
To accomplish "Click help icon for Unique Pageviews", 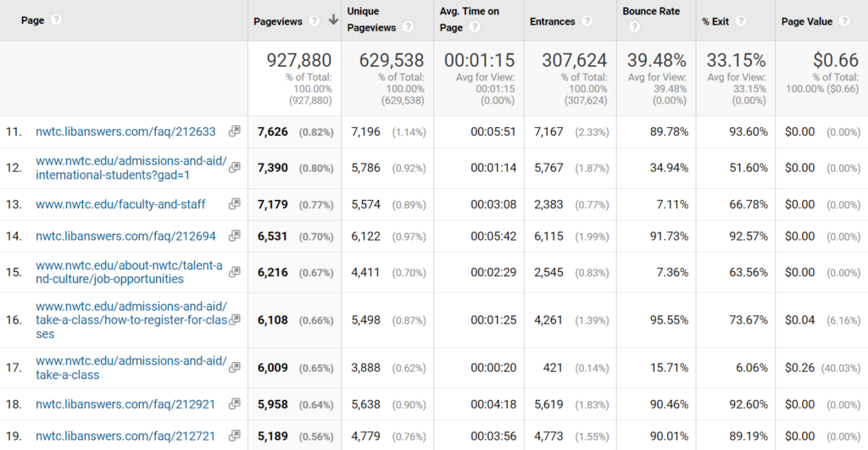I will [408, 28].
